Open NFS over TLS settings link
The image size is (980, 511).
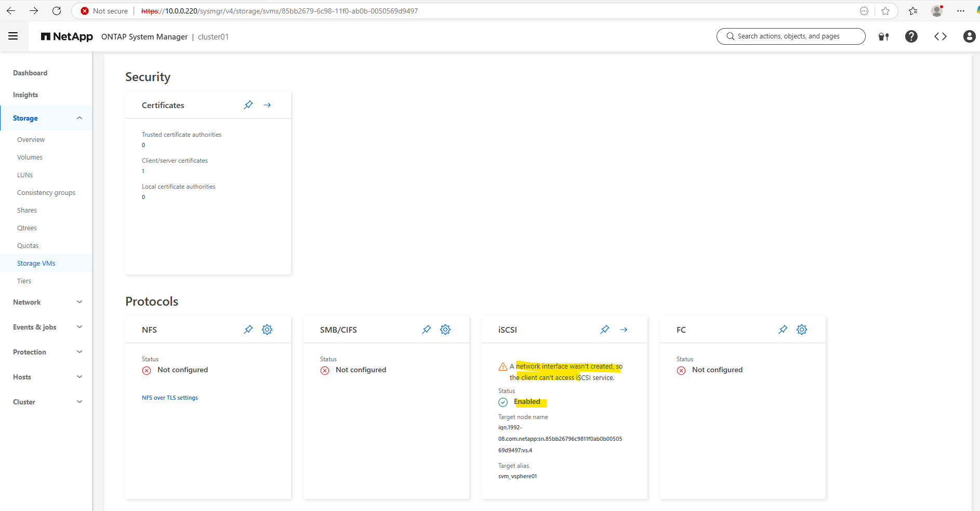coord(170,398)
